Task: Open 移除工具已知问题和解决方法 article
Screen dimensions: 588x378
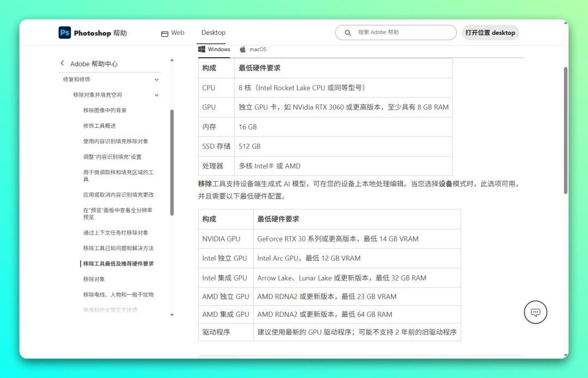Action: (118, 249)
